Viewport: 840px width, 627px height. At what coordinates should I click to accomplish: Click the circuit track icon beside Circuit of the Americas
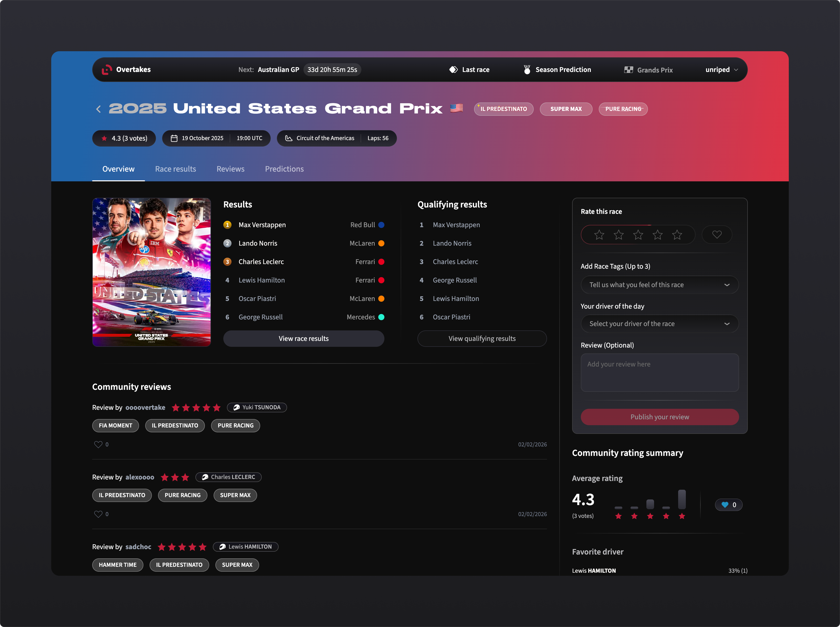click(289, 138)
